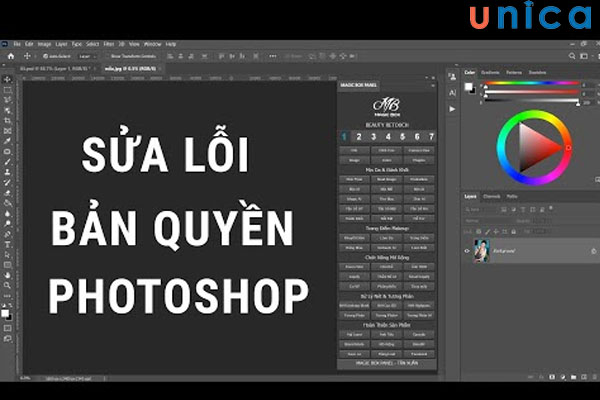Open the search magnifier at top right

tap(572, 56)
